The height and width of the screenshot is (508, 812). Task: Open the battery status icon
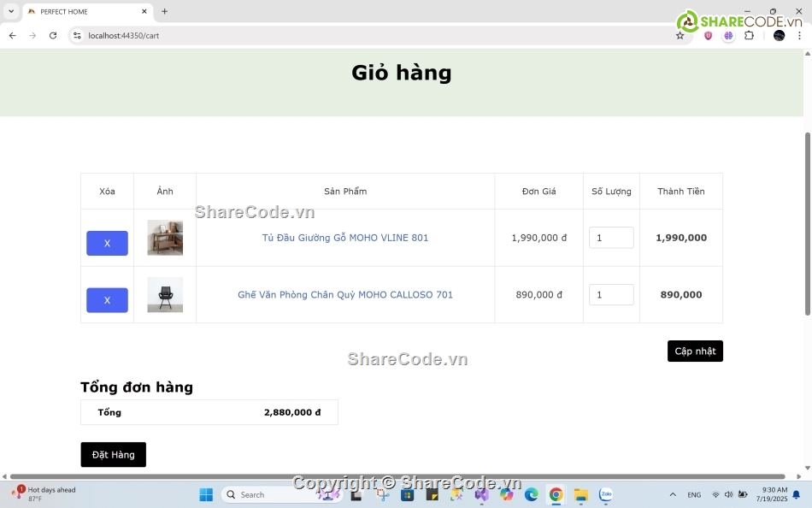(x=743, y=495)
